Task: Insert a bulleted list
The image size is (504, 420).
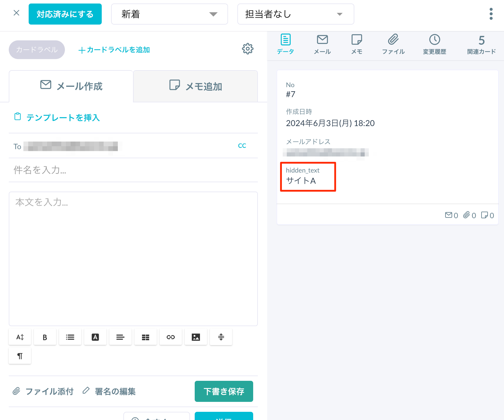Action: pos(70,337)
